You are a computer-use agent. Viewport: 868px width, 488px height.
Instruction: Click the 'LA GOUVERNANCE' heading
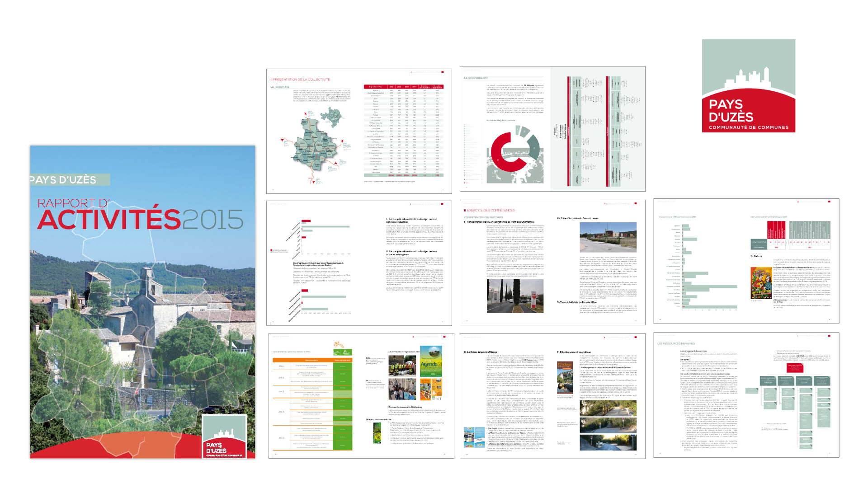476,78
